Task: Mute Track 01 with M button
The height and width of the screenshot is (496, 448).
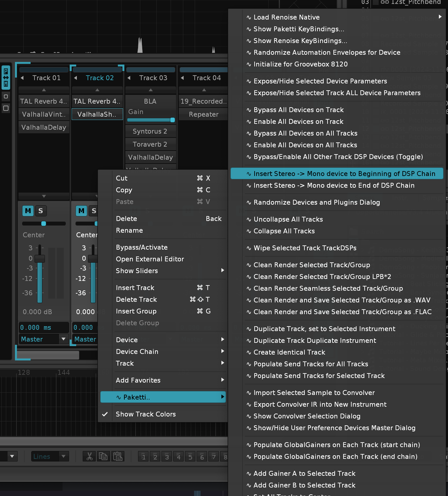Action: [x=28, y=211]
